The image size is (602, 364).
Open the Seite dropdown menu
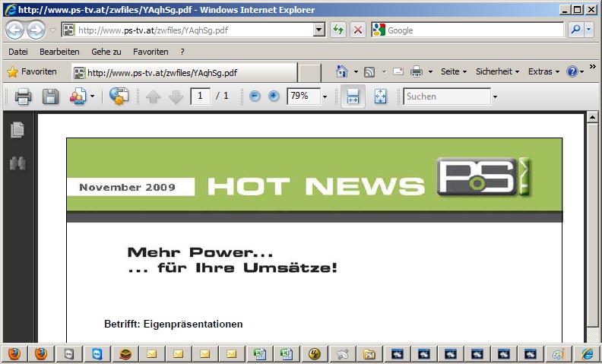(x=454, y=71)
